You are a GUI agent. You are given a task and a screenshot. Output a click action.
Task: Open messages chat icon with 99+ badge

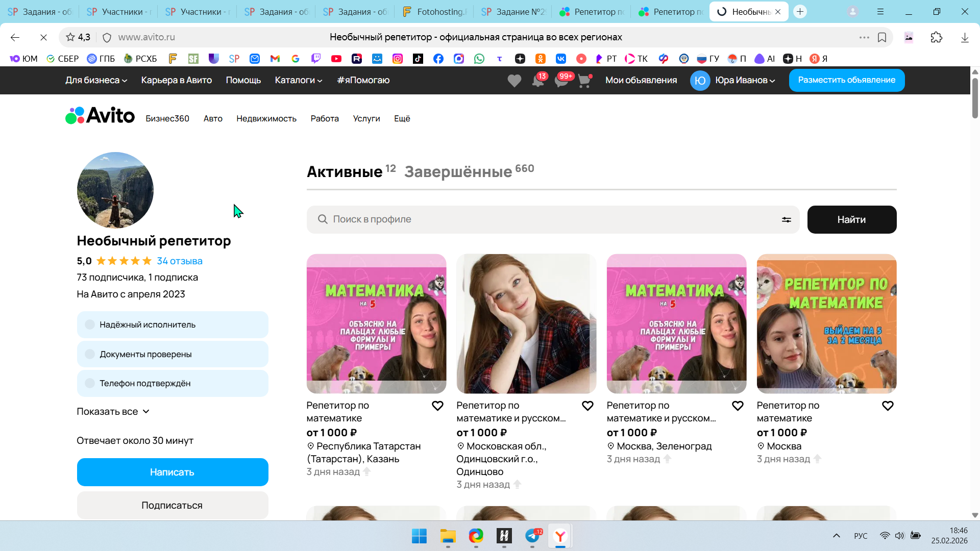[x=561, y=81]
